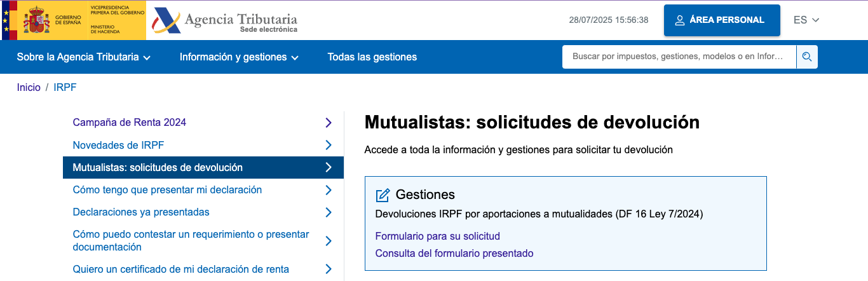Open Cómo tengo que presentar mi declaración
Image resolution: width=868 pixels, height=281 pixels.
click(x=167, y=190)
